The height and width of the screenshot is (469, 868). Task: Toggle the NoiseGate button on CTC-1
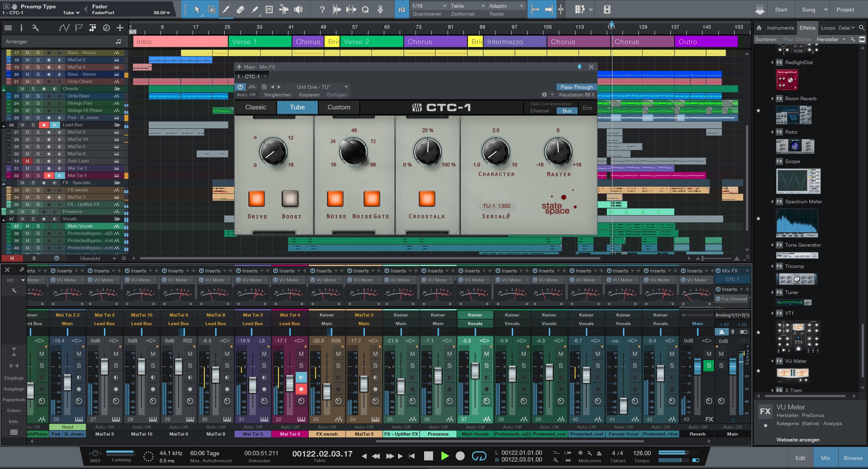(372, 199)
